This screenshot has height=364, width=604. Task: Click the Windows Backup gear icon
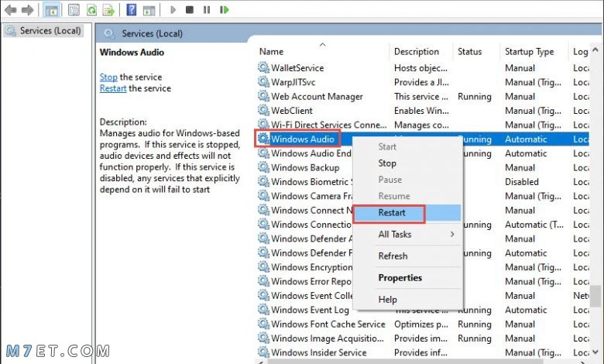point(263,167)
